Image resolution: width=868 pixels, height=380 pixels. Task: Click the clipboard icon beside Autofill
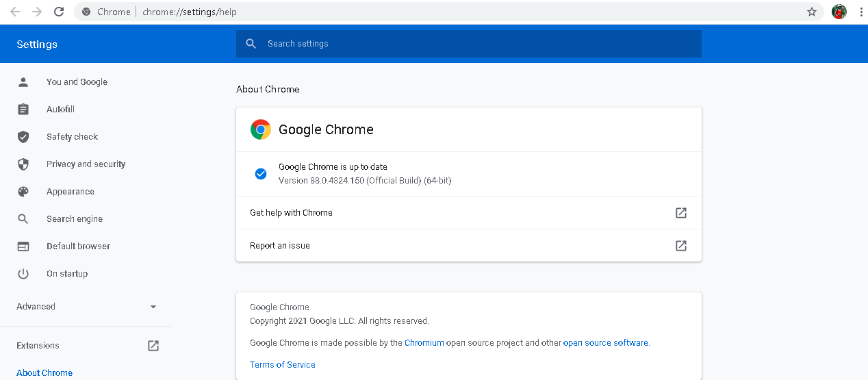[23, 110]
